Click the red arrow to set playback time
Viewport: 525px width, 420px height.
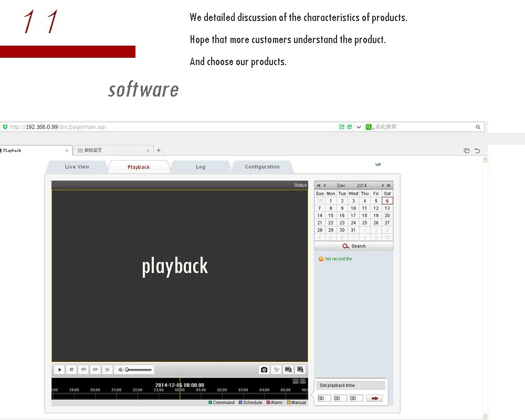[x=374, y=398]
